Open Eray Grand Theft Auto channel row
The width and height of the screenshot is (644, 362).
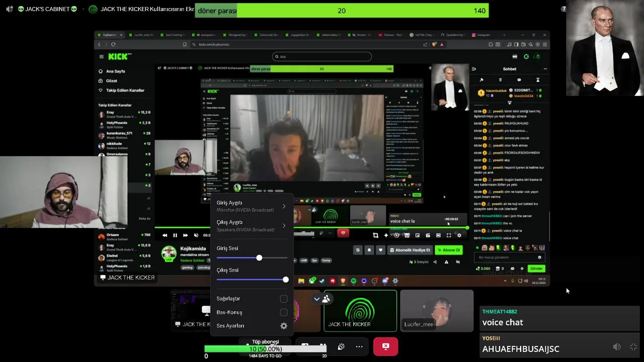point(125,114)
